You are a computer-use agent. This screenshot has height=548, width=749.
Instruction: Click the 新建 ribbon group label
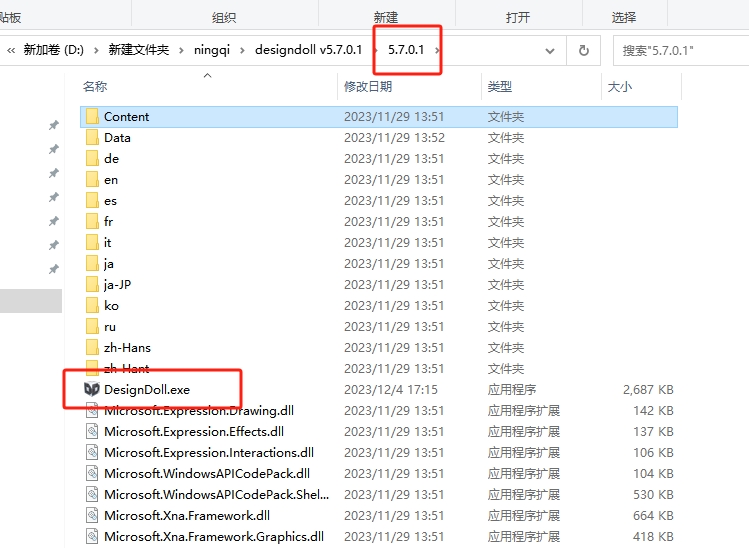click(x=386, y=18)
